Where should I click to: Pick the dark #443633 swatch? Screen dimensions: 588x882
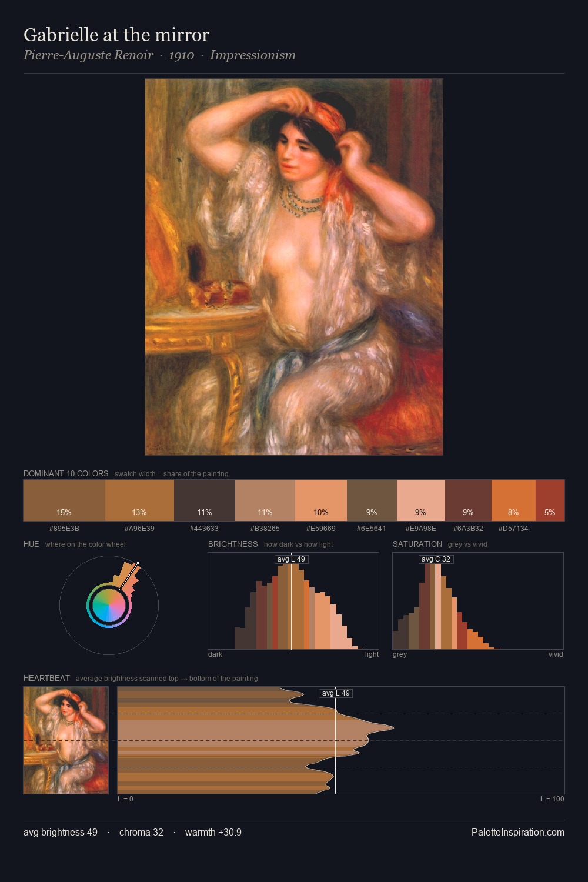205,500
